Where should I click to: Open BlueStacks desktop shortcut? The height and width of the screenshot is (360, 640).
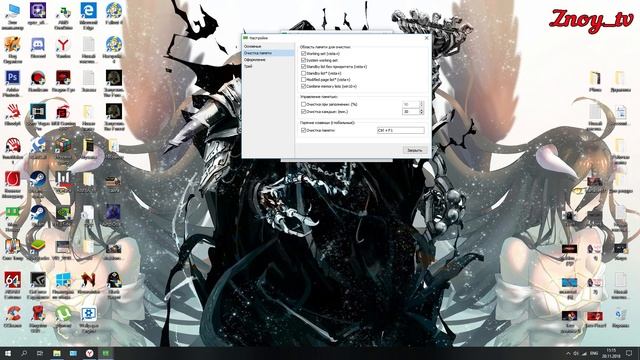[38, 250]
